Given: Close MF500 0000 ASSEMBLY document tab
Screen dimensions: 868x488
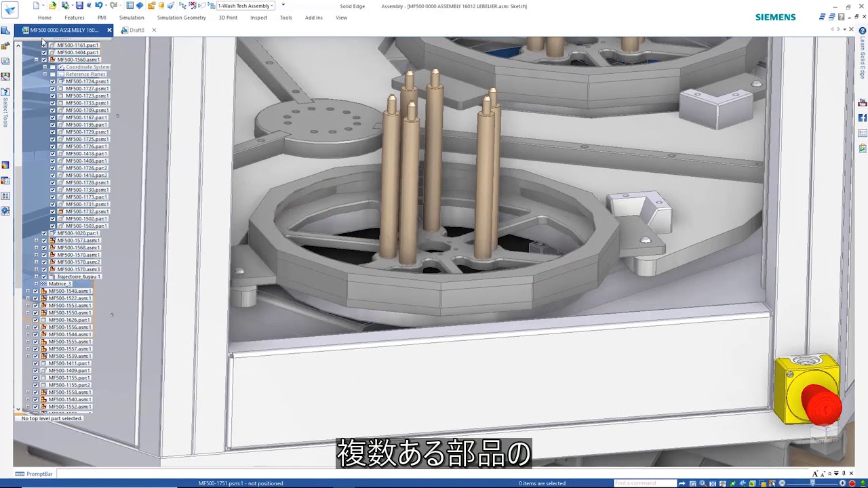Looking at the screenshot, I should 109,30.
